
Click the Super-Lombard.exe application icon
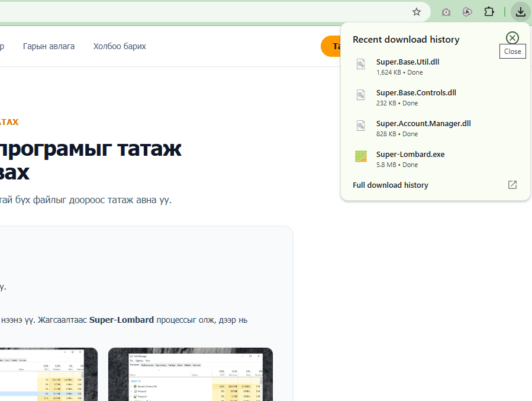pos(361,156)
